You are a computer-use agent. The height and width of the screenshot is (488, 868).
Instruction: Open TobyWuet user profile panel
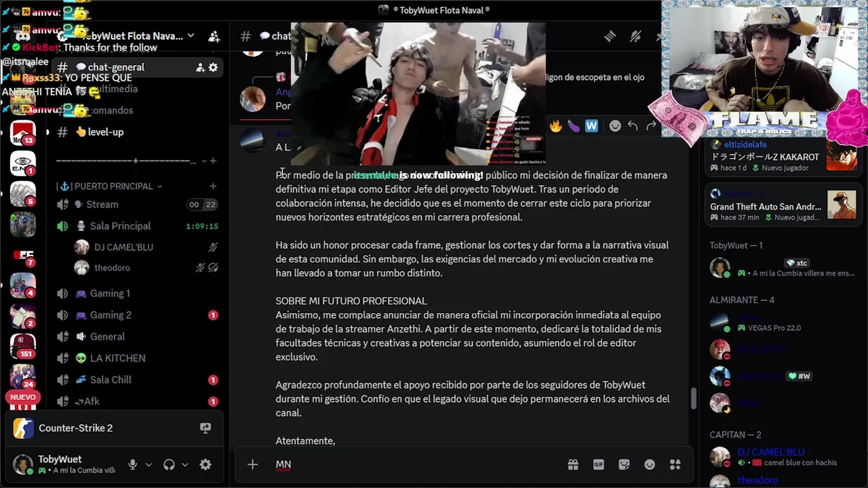pos(64,464)
